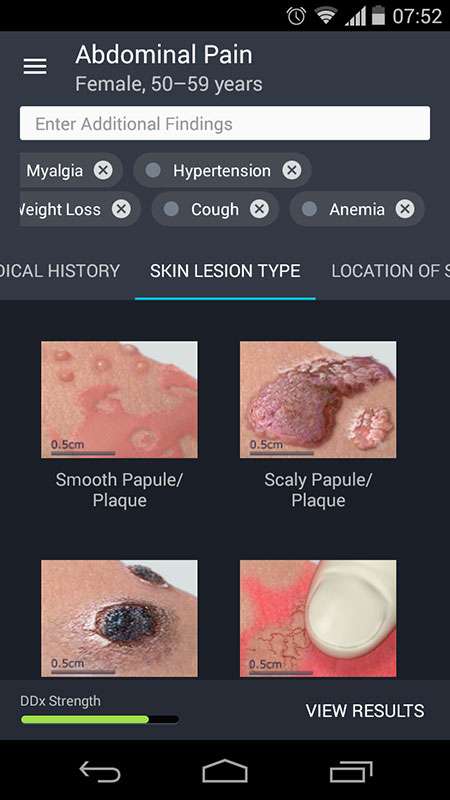Open the Location of Skin tab
Image resolution: width=450 pixels, height=800 pixels.
pyautogui.click(x=390, y=271)
